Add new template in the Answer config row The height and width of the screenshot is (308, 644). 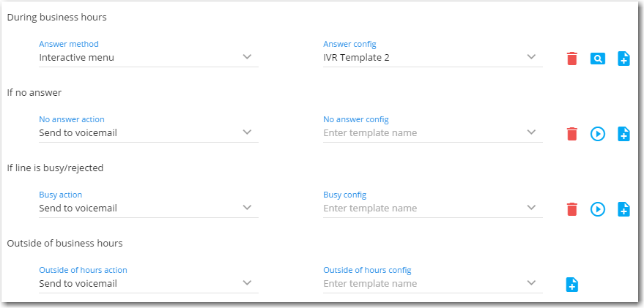[x=623, y=59]
